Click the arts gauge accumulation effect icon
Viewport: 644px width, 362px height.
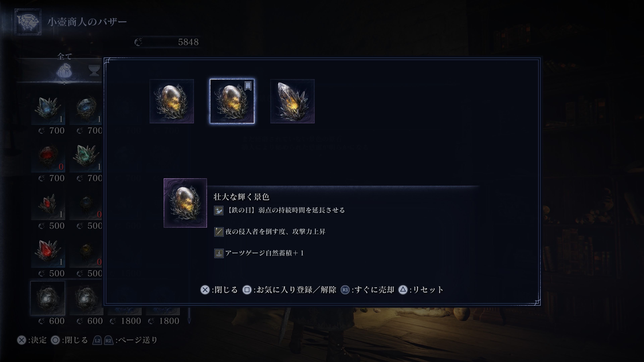pyautogui.click(x=219, y=253)
